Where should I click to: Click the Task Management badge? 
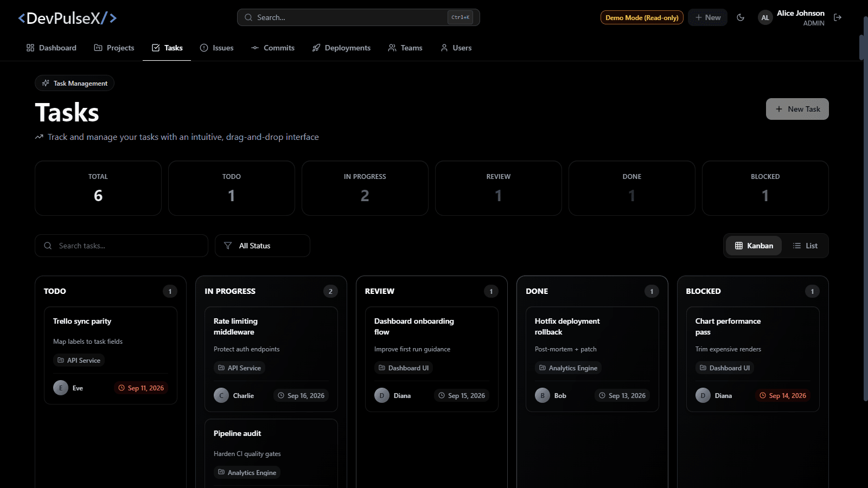click(x=75, y=83)
